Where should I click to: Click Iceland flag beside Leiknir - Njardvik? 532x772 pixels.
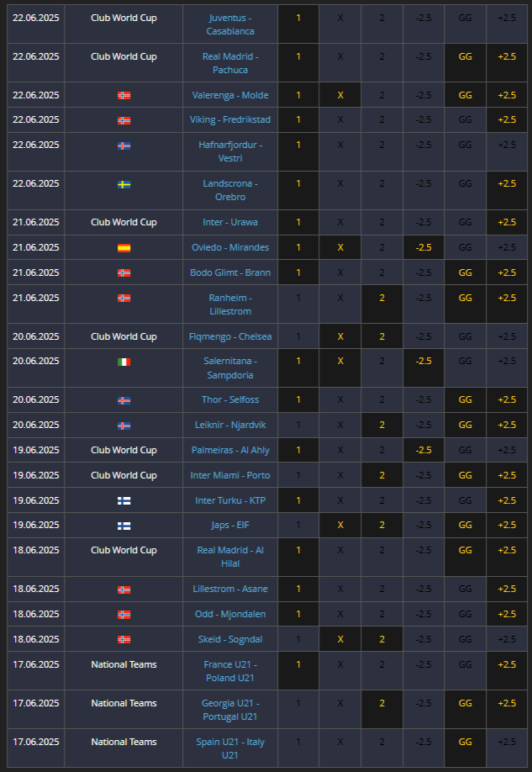[124, 426]
